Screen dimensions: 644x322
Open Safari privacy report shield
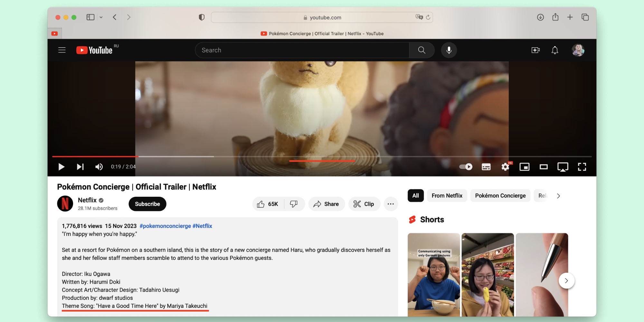click(202, 17)
